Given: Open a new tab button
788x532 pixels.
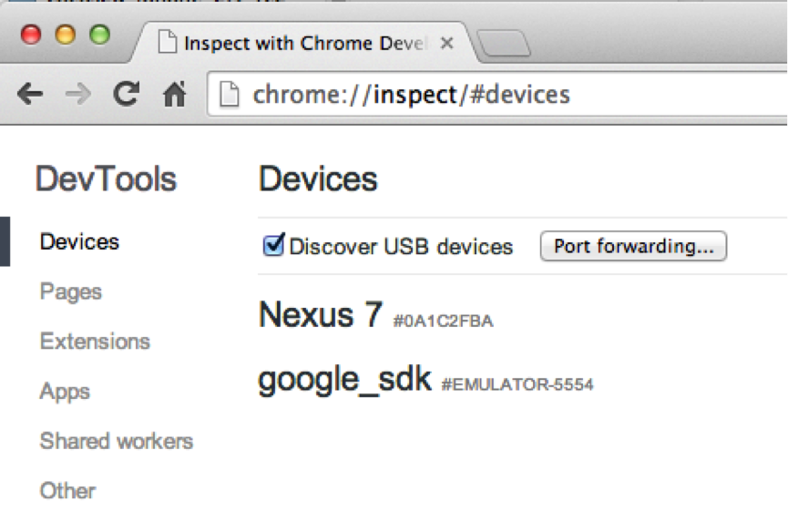Looking at the screenshot, I should coord(503,44).
